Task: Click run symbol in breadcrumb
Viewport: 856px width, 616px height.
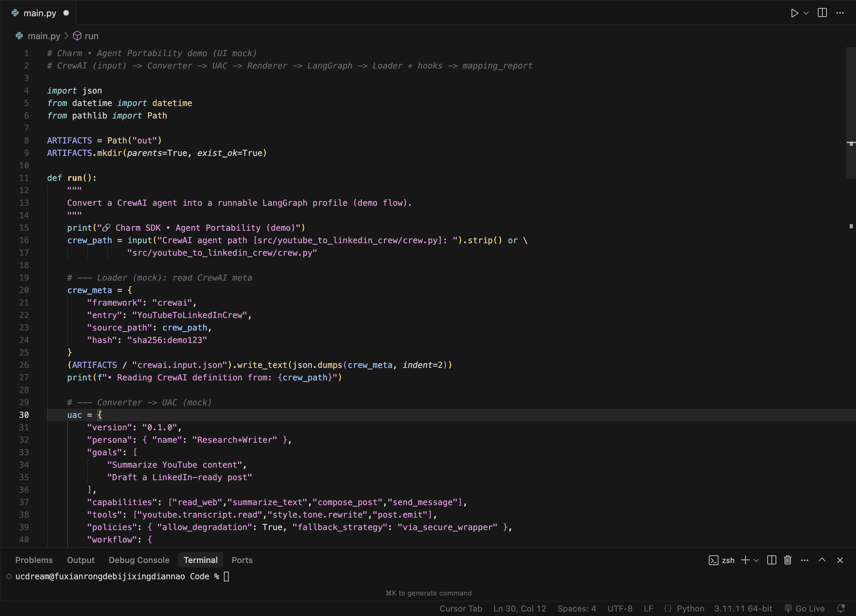Action: (x=91, y=36)
